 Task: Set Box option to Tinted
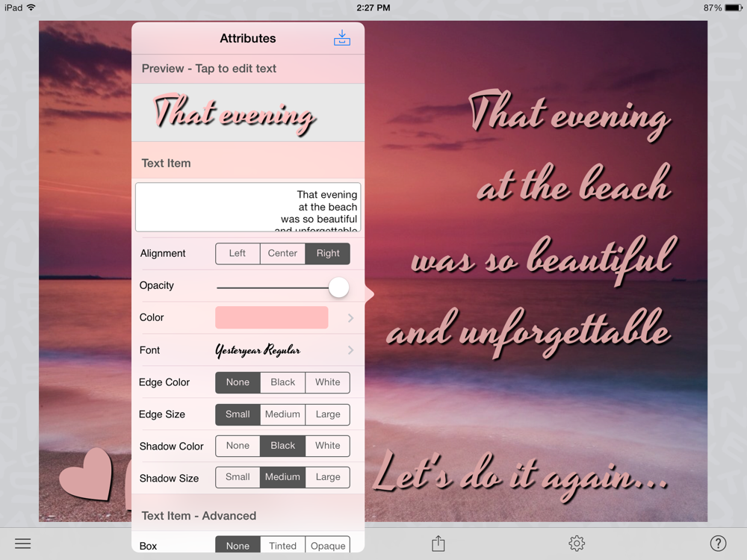[282, 545]
